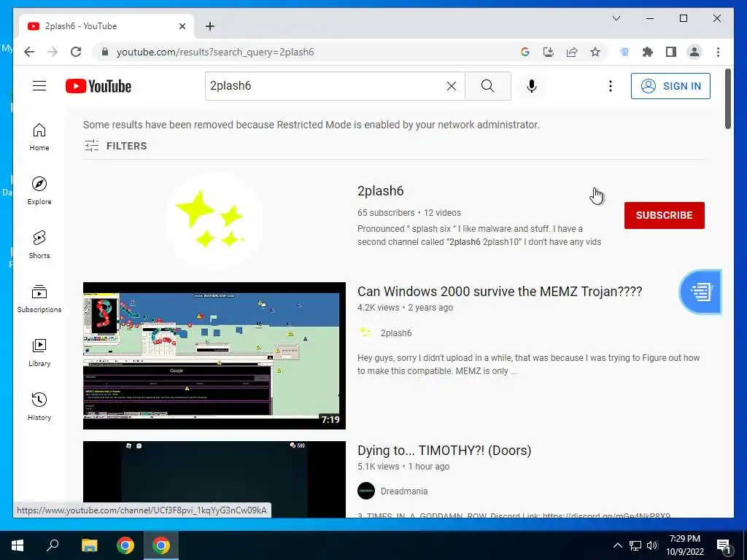Bookmark this page with star icon
The image size is (747, 560).
[x=595, y=52]
